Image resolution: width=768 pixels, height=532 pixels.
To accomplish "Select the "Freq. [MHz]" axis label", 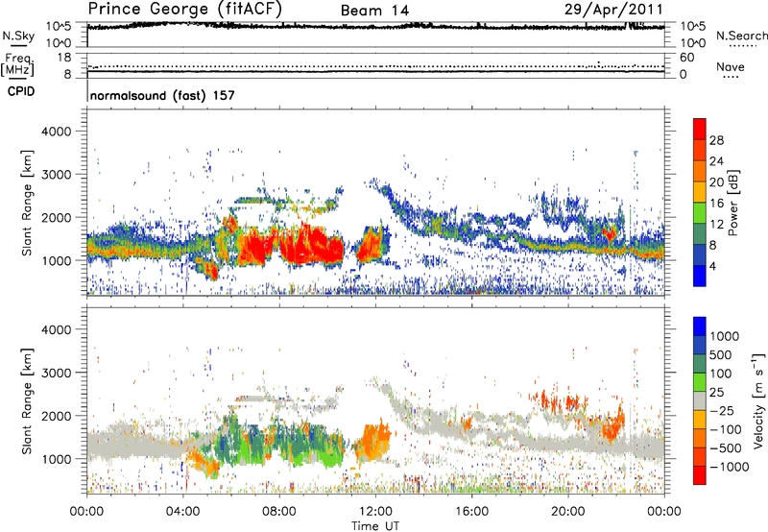I will (17, 65).
